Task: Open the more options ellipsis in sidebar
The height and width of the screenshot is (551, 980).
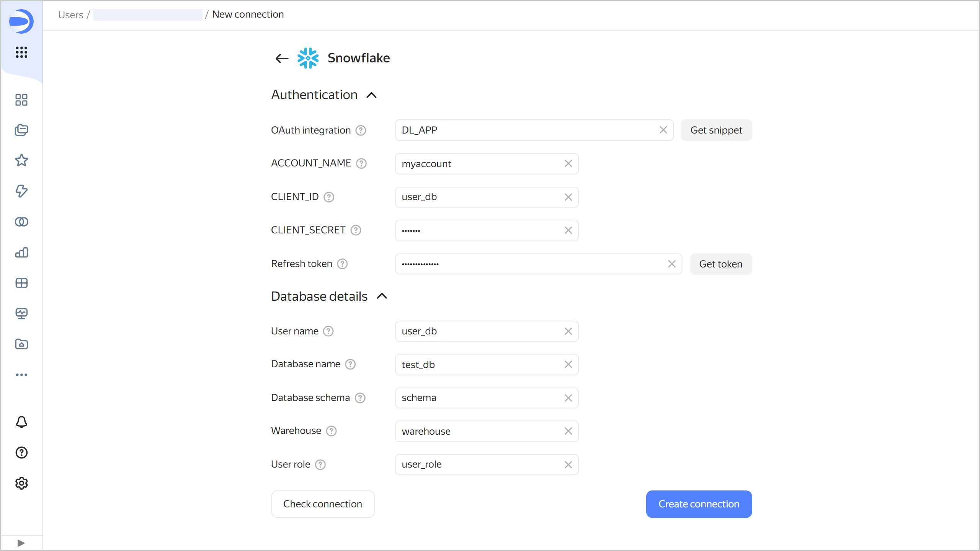Action: click(21, 375)
